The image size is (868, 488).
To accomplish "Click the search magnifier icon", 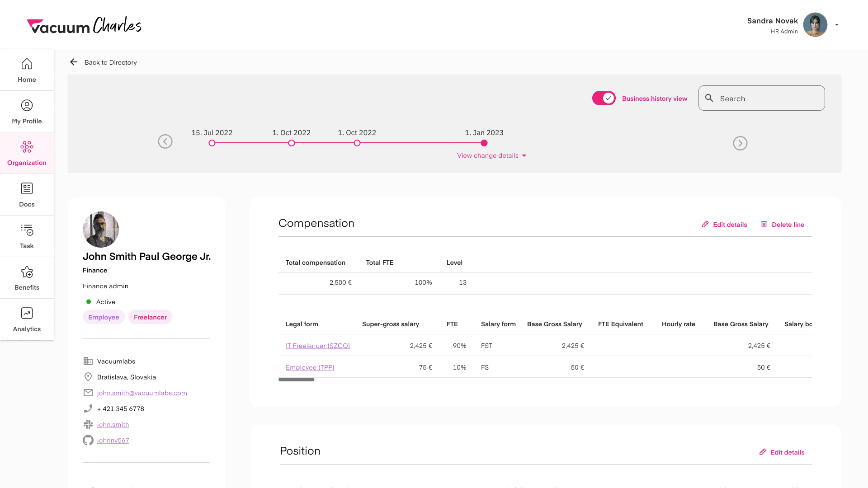I will [709, 98].
